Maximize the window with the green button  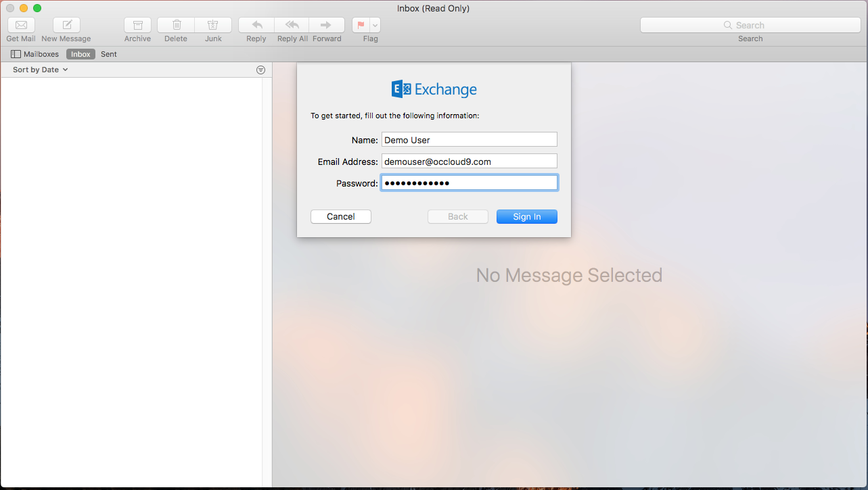point(37,8)
